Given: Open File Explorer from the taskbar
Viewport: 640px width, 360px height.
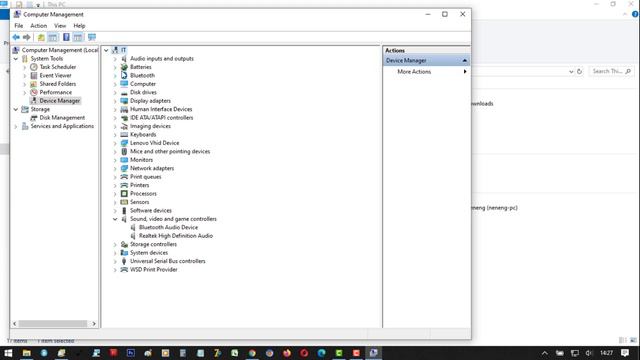Looking at the screenshot, I should pyautogui.click(x=27, y=353).
